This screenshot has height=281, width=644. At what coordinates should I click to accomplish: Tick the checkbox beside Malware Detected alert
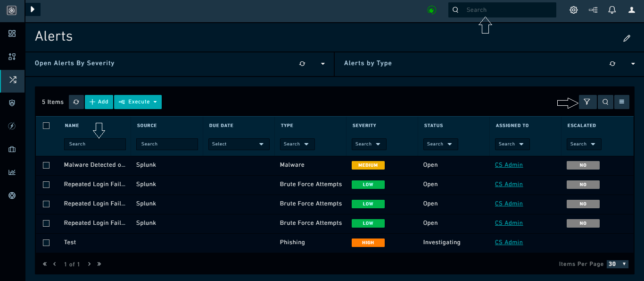tap(46, 165)
